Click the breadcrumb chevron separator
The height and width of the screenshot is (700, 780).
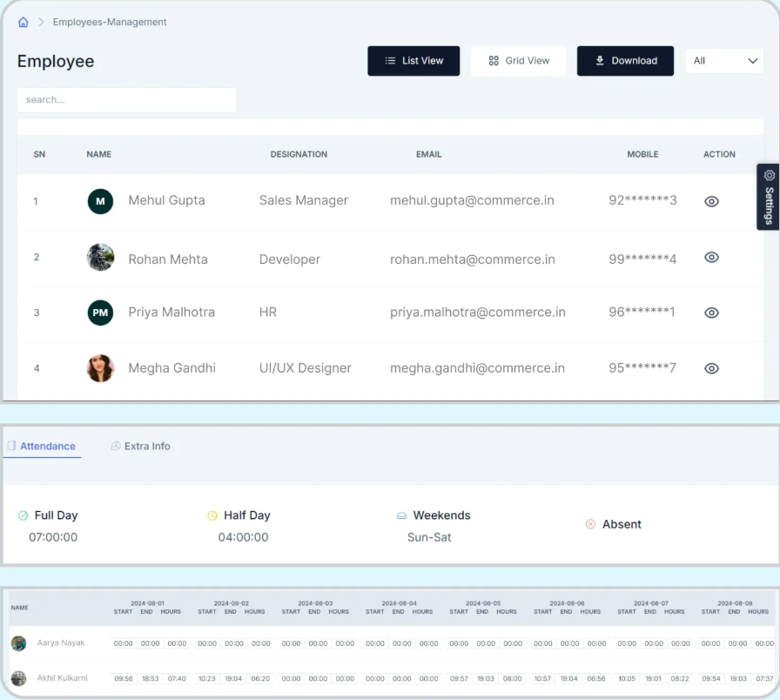click(41, 22)
